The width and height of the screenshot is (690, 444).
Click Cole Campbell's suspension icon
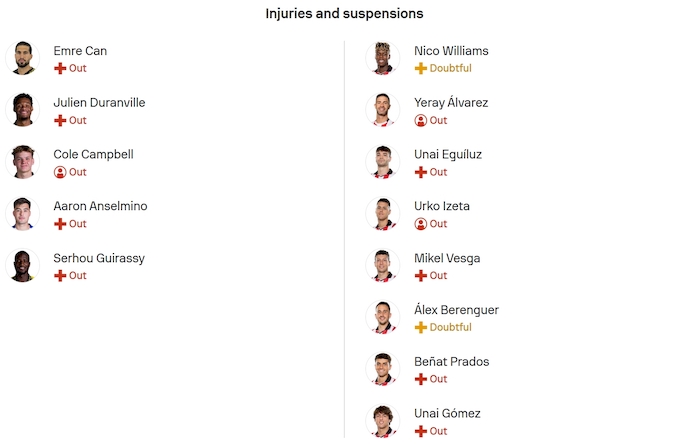tap(60, 172)
